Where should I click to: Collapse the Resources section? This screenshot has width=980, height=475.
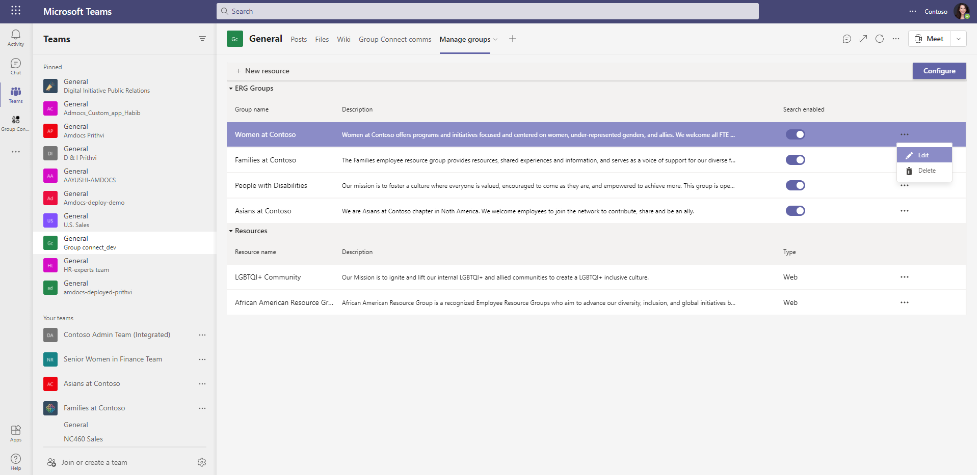click(231, 231)
